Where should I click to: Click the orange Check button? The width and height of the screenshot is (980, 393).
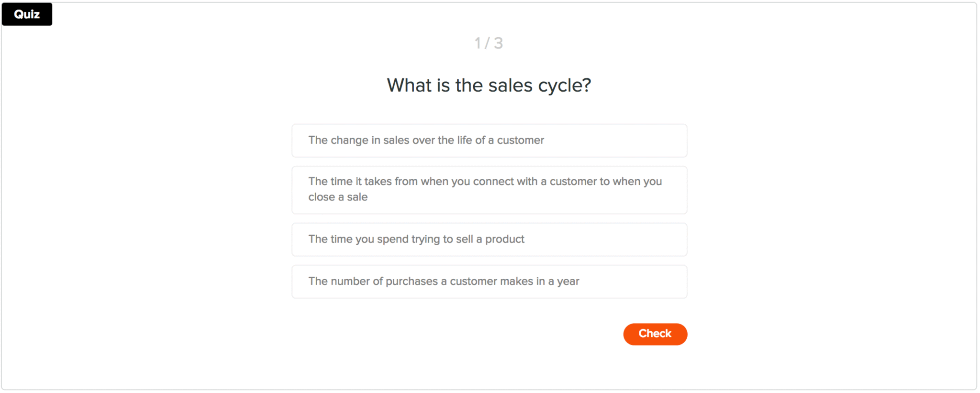pos(655,334)
